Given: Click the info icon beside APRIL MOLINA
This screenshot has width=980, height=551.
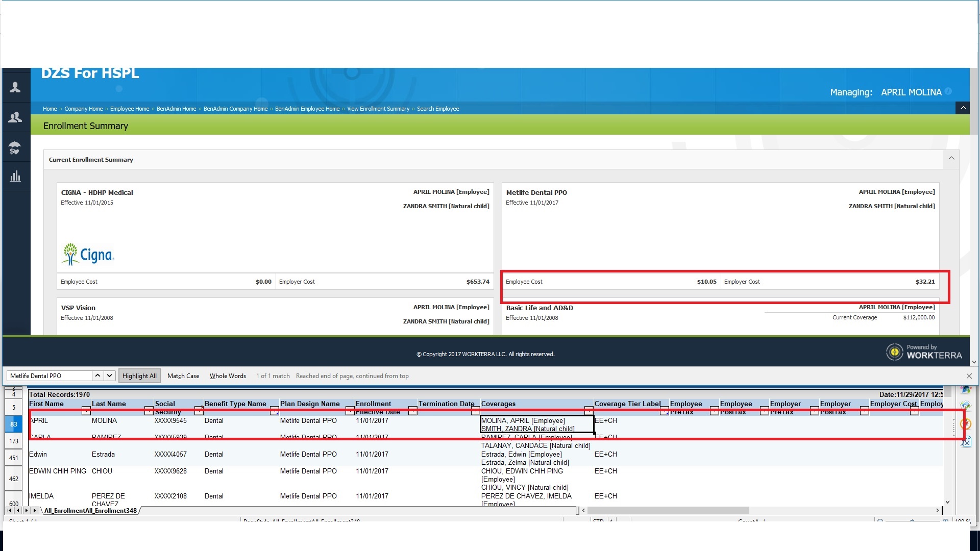Looking at the screenshot, I should (x=948, y=91).
